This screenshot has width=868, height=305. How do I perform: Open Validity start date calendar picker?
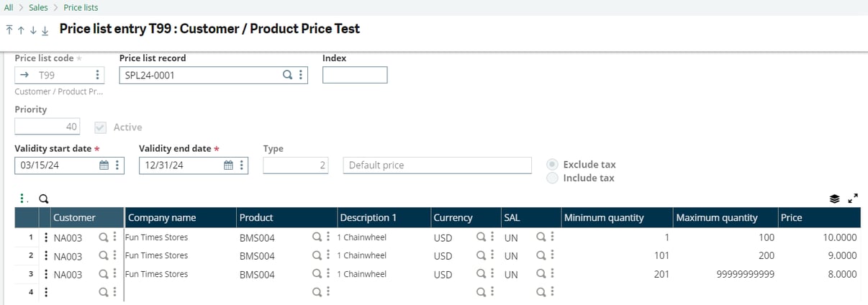click(104, 165)
